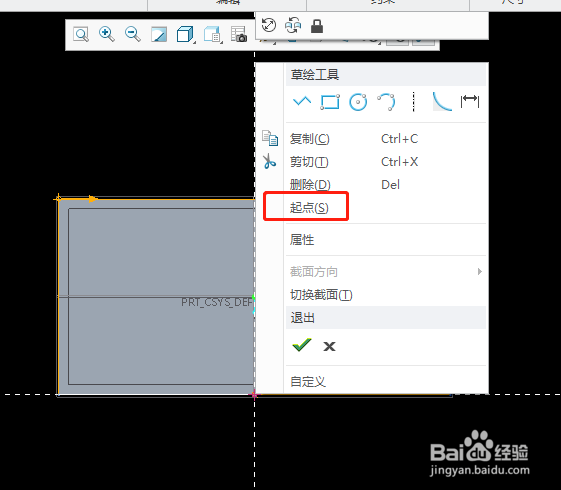Viewport: 561px width, 490px height.
Task: Select the PRT_CSYS_DEF label in sketch
Action: coord(217,303)
